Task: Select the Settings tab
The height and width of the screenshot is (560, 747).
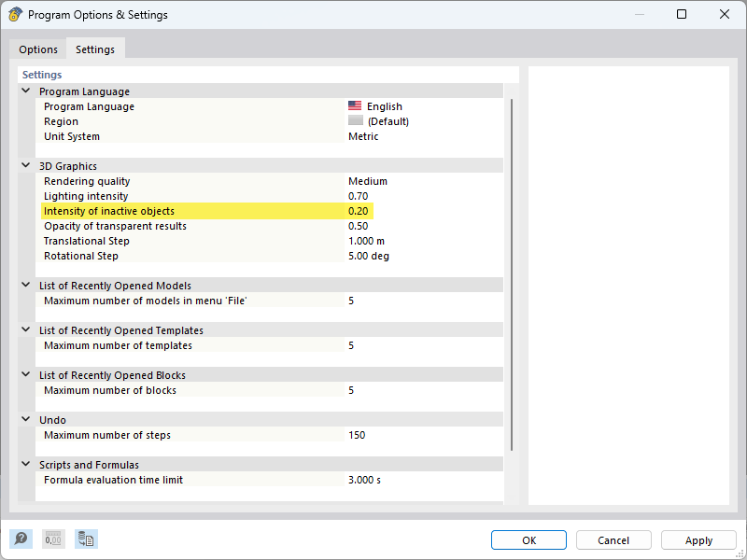Action: click(95, 49)
